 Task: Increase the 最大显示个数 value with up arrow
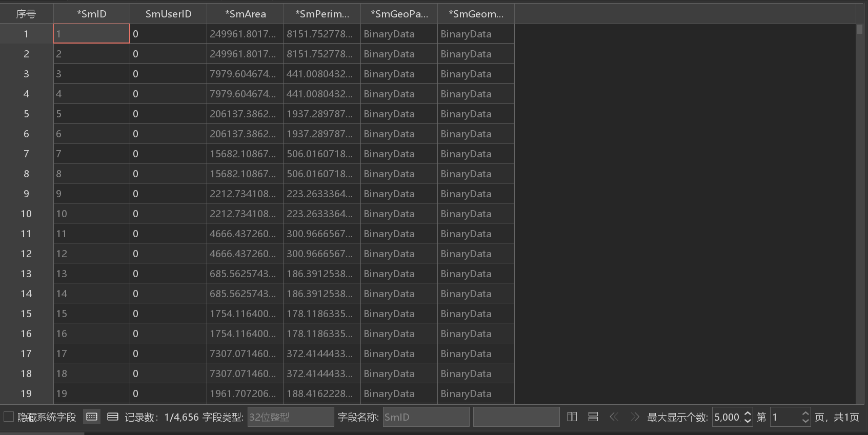click(748, 413)
